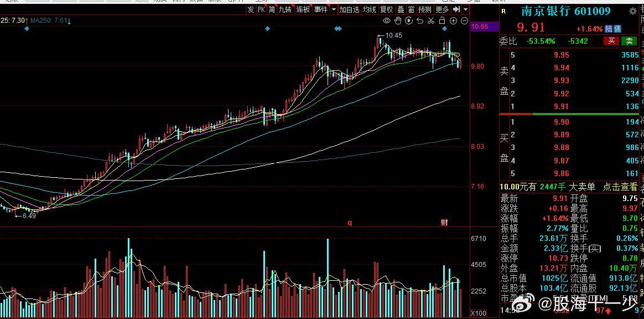Enable 预测 forecast feature
Screen dimensions: 644x319
(425, 9)
